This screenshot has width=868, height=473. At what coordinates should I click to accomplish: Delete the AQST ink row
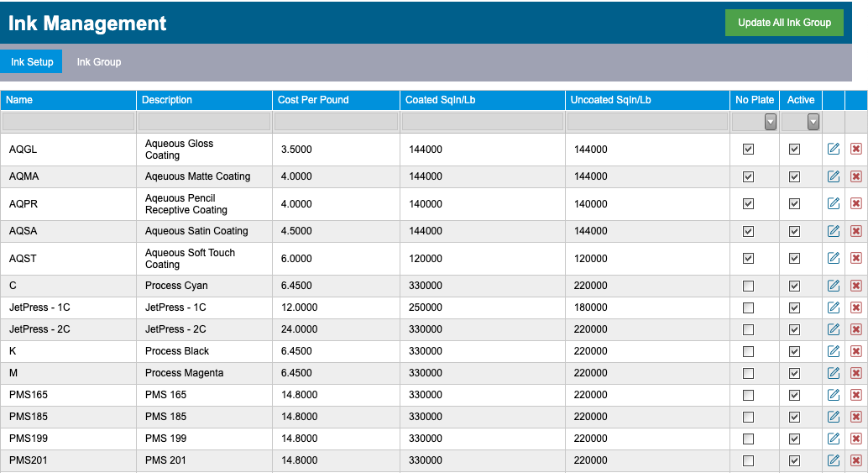coord(855,258)
